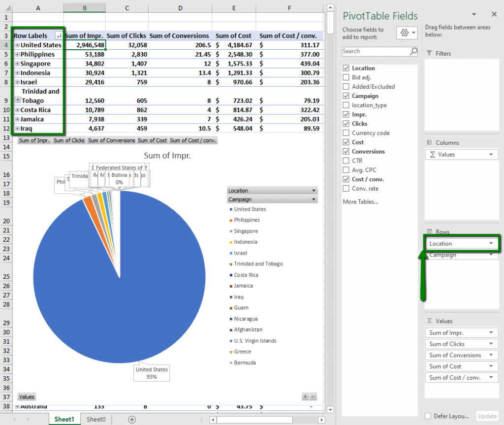The height and width of the screenshot is (425, 504).
Task: Click the Values field button on the chart
Action: 27,396
